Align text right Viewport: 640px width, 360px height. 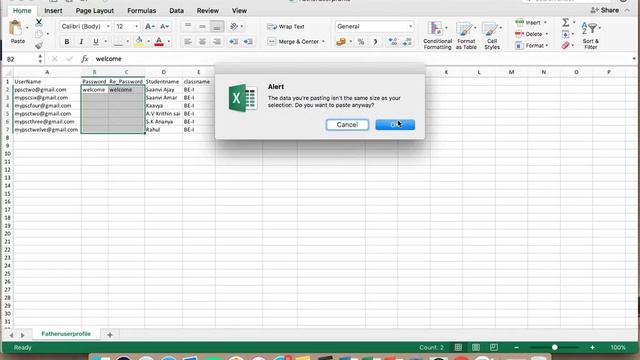click(217, 42)
